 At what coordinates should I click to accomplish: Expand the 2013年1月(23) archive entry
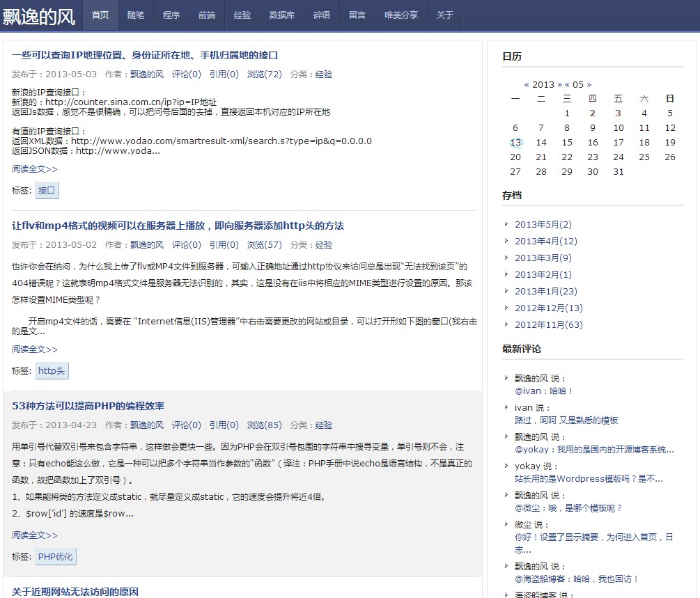pyautogui.click(x=545, y=292)
